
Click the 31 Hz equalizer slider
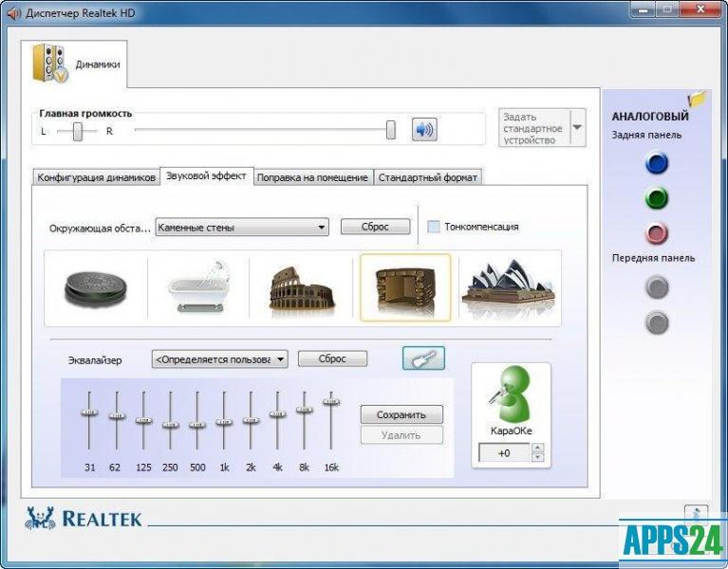89,413
